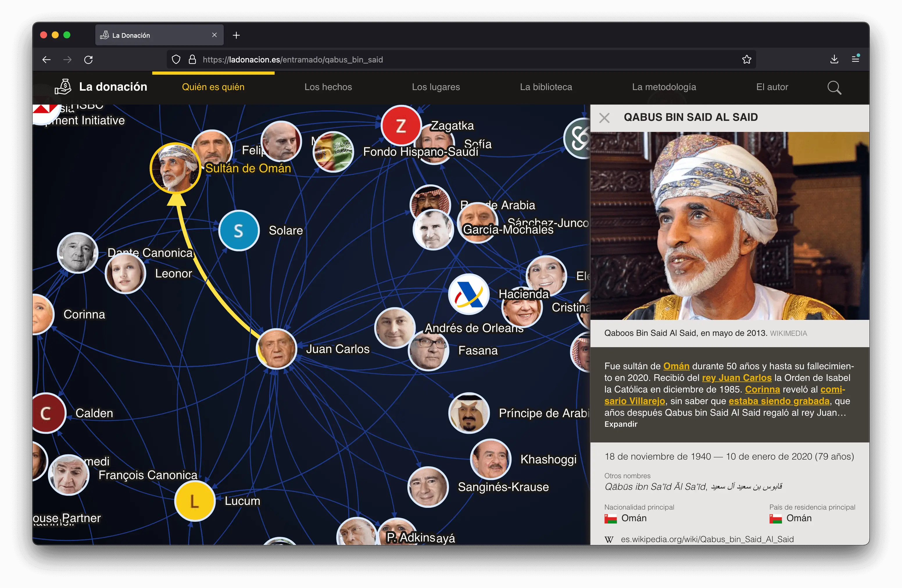Select the Andrés de Orleans portrait node
The image size is (902, 588).
[395, 328]
